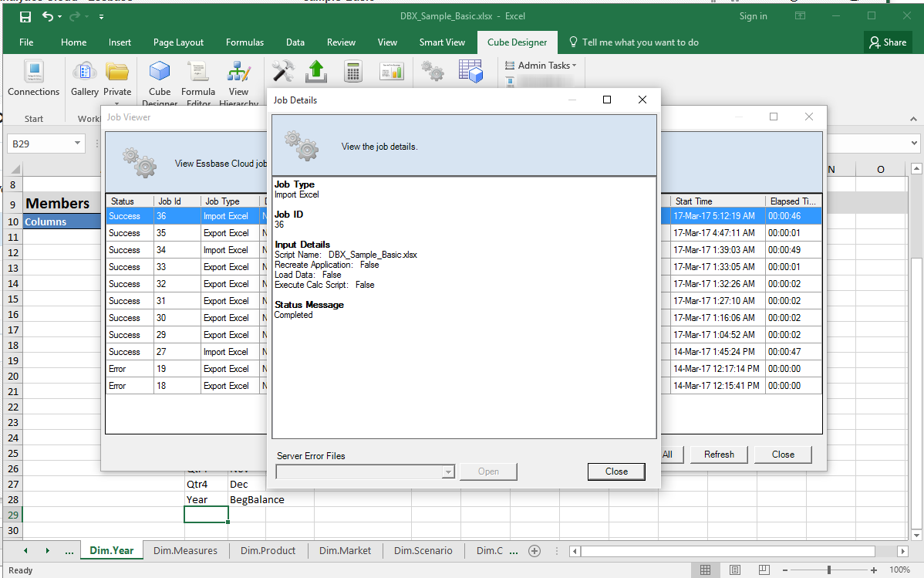Adjust the zoom slider handle
This screenshot has height=578, width=924.
pyautogui.click(x=829, y=570)
